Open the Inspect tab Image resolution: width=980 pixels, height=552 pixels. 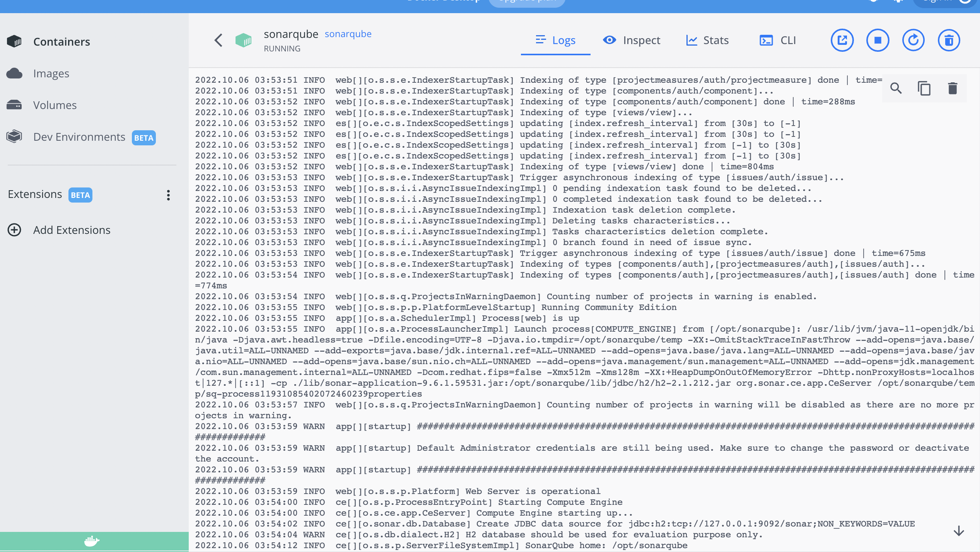[632, 40]
